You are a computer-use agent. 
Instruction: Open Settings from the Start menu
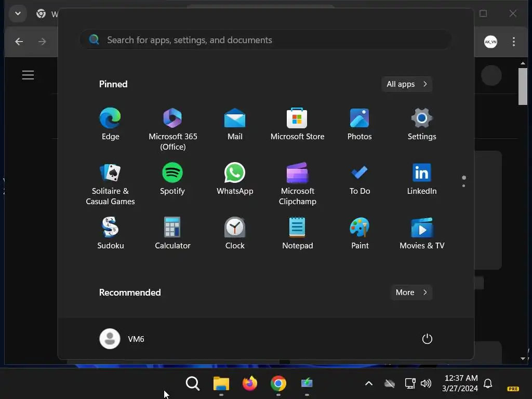[x=422, y=124]
